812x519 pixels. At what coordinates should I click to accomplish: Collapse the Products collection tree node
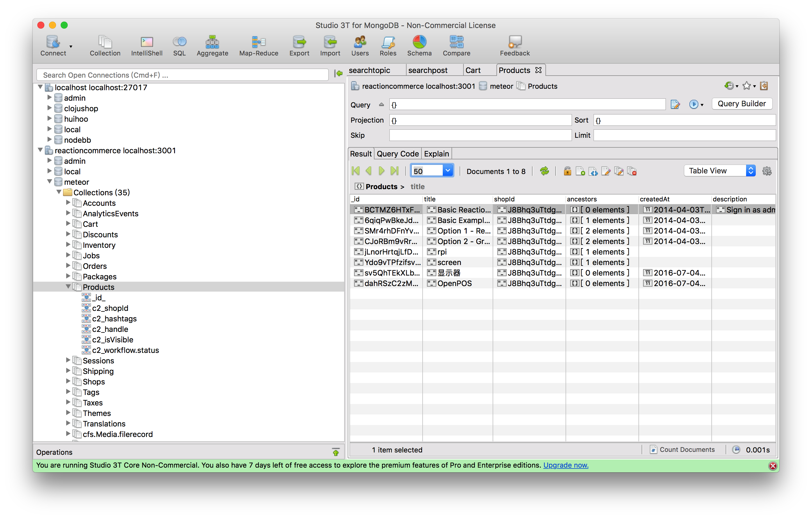click(68, 287)
